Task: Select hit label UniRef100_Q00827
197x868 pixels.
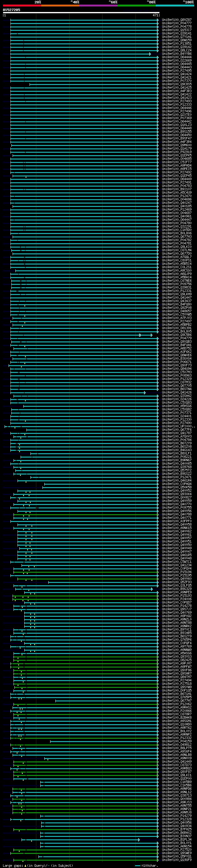Action: [177, 497]
